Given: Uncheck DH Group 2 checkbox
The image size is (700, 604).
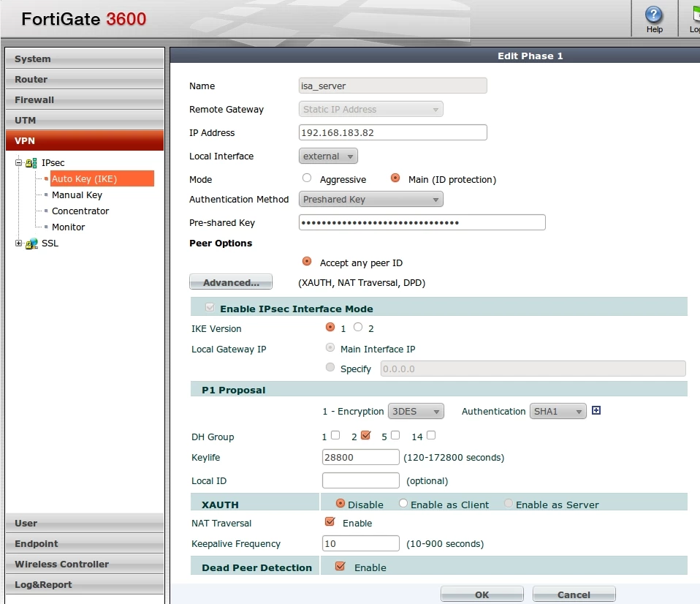Looking at the screenshot, I should pyautogui.click(x=365, y=435).
